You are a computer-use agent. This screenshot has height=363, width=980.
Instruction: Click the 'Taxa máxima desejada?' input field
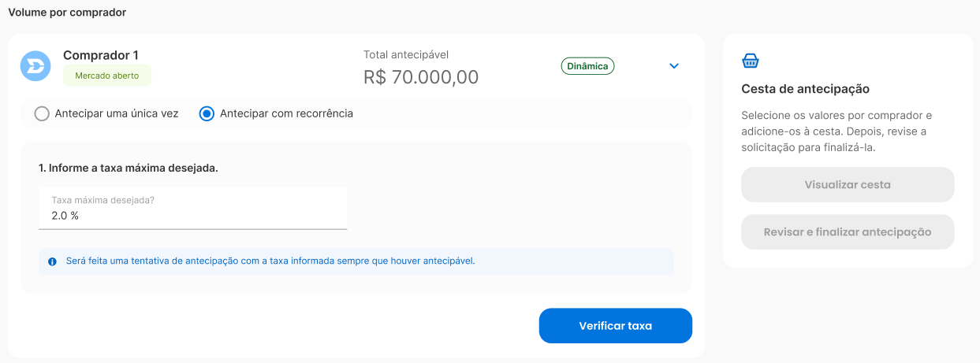(x=193, y=208)
